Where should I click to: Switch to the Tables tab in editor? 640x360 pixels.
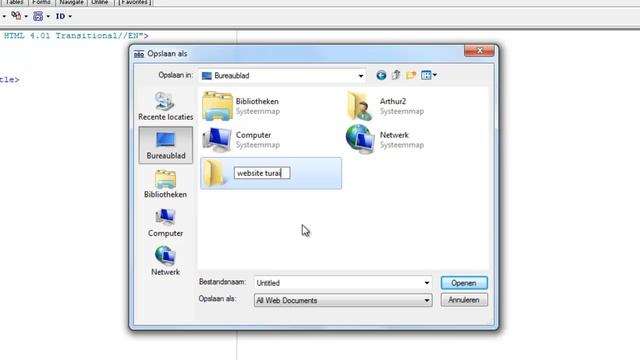[x=15, y=2]
